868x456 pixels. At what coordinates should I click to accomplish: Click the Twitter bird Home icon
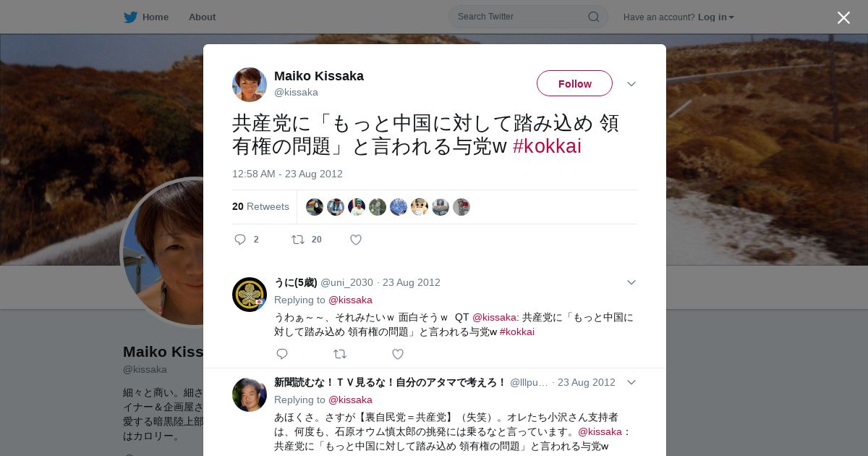[130, 17]
